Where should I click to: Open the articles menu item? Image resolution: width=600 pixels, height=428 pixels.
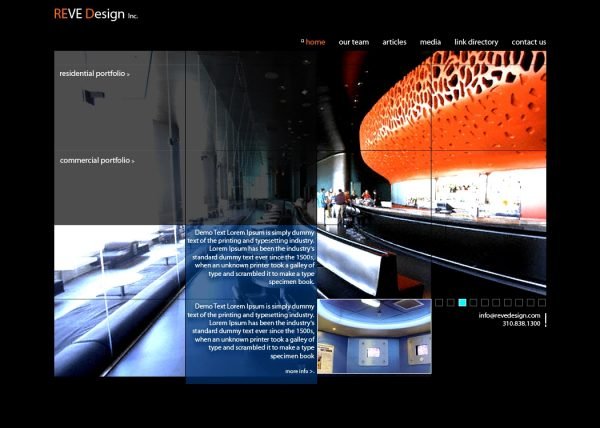(394, 42)
